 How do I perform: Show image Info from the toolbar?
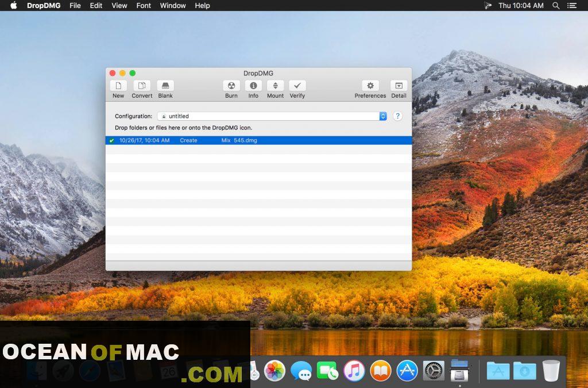point(253,86)
